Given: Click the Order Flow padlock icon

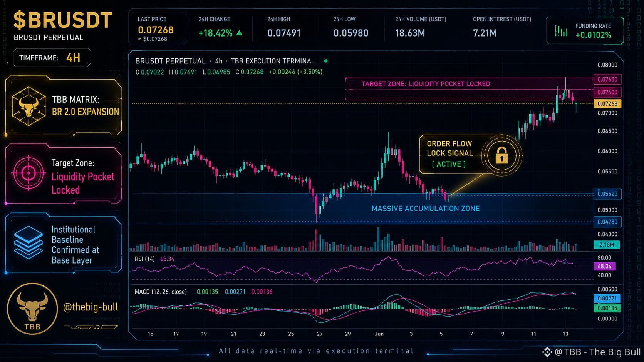Looking at the screenshot, I should pos(501,155).
